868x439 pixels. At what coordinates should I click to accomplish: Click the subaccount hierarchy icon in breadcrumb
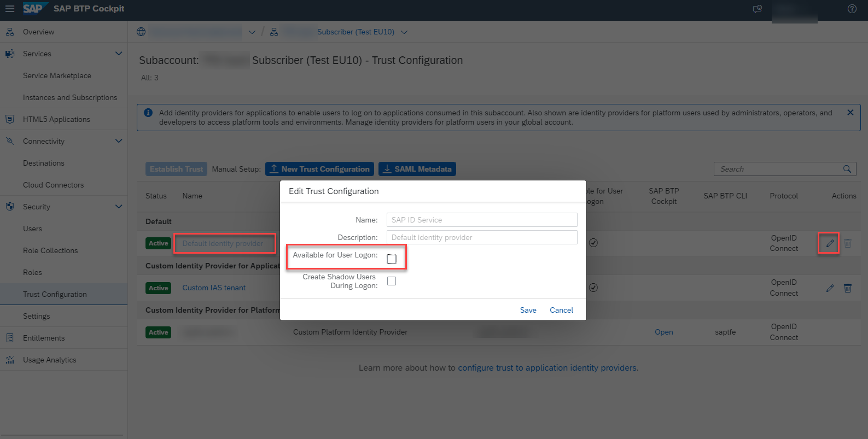tap(274, 32)
